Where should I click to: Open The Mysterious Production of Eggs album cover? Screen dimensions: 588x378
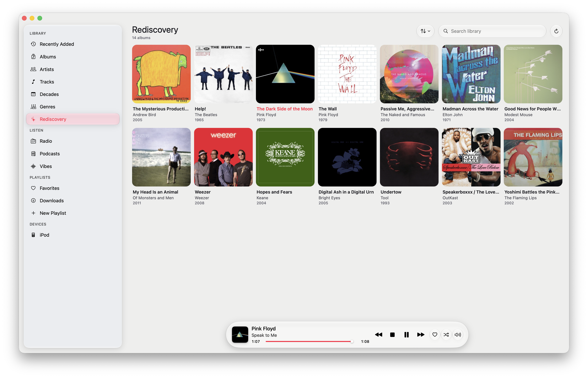tap(161, 74)
